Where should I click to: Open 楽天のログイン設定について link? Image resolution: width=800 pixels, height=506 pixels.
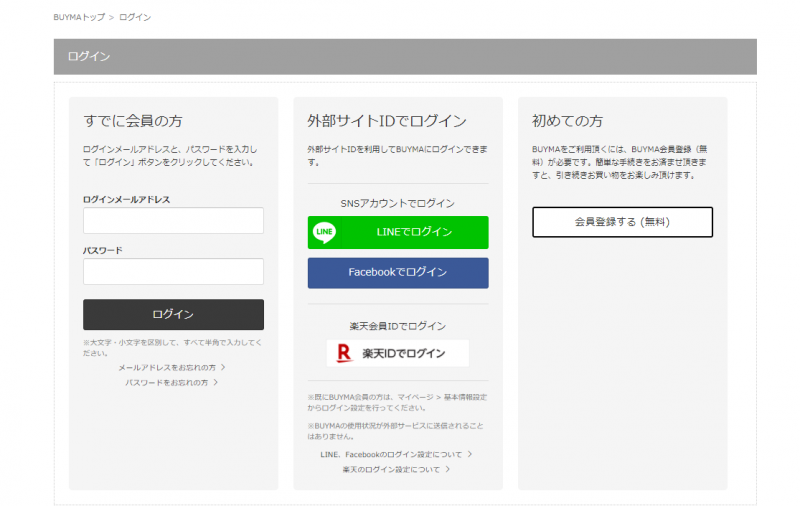[x=390, y=469]
